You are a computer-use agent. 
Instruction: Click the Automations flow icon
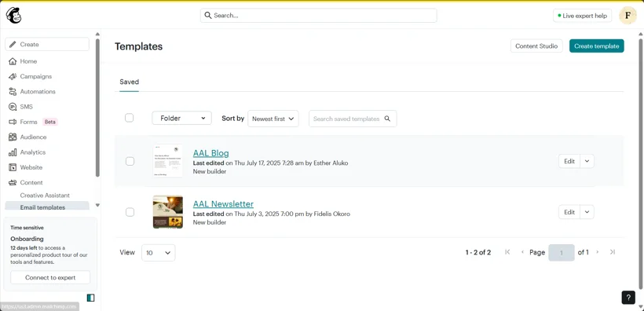13,92
